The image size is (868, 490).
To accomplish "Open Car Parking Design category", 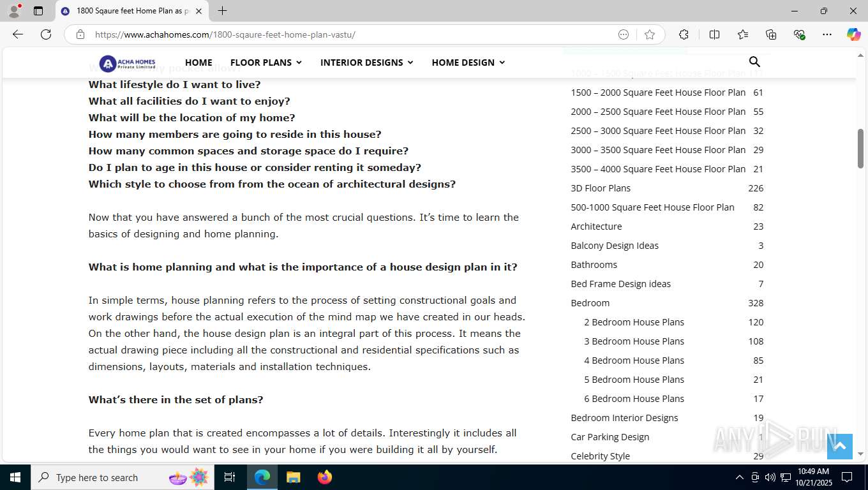I will pos(610,437).
